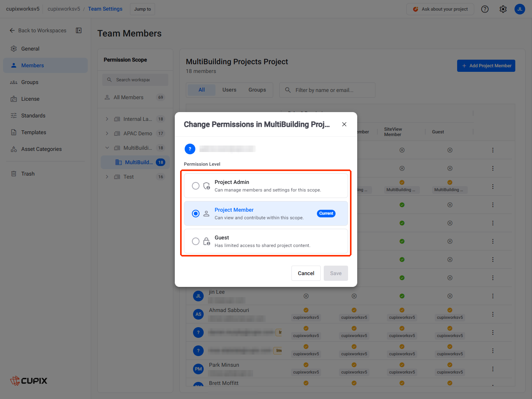The height and width of the screenshot is (399, 532).
Task: Click the Groups people icon
Action: 14,82
